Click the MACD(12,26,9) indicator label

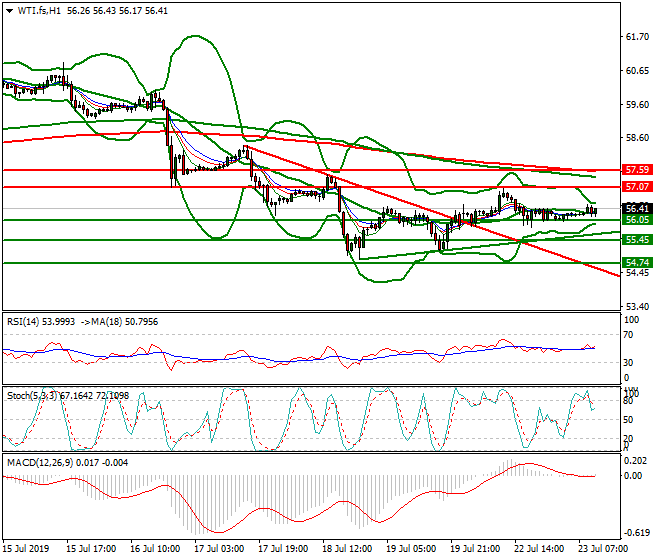(40, 461)
